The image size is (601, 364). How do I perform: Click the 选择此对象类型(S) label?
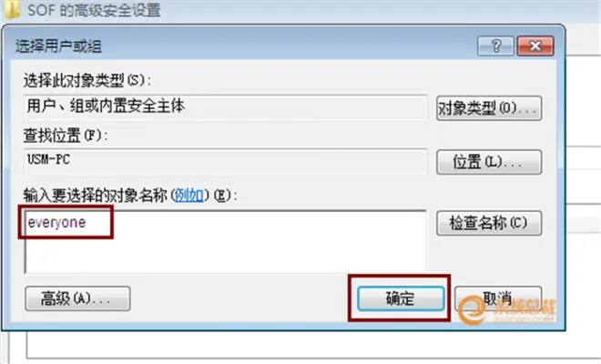click(x=87, y=81)
